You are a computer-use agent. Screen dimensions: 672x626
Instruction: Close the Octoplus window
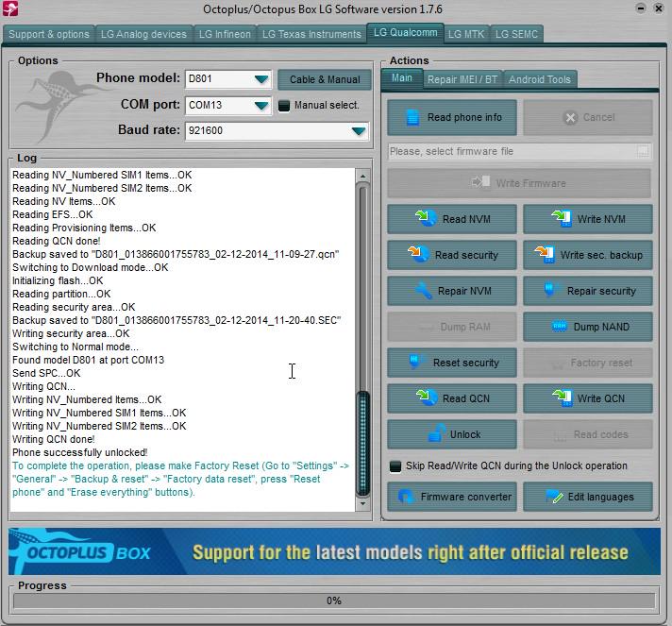(x=658, y=8)
